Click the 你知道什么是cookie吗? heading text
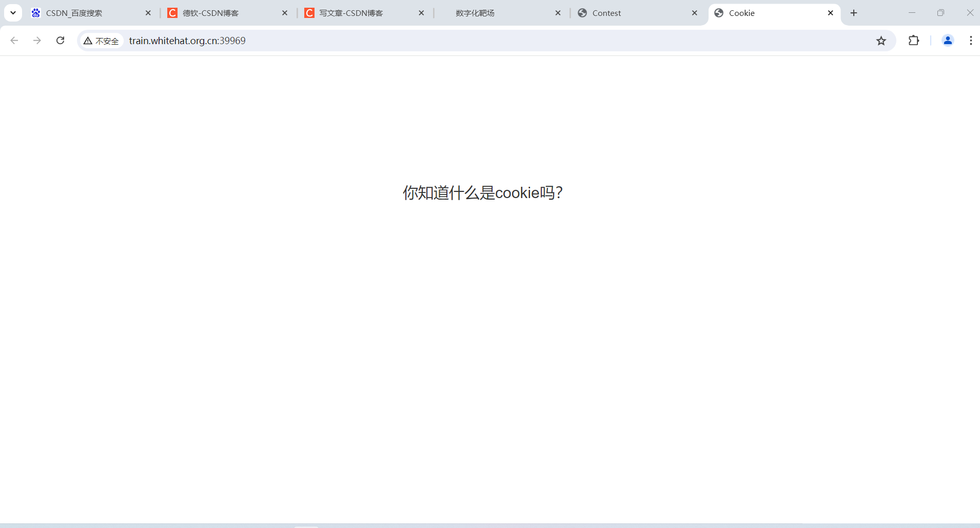980x528 pixels. pyautogui.click(x=483, y=193)
